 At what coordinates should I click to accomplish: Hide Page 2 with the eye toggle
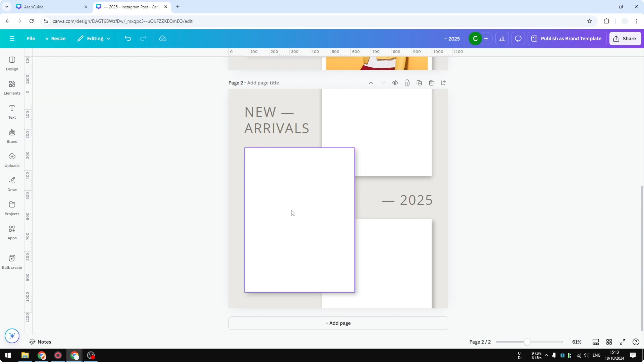click(395, 82)
